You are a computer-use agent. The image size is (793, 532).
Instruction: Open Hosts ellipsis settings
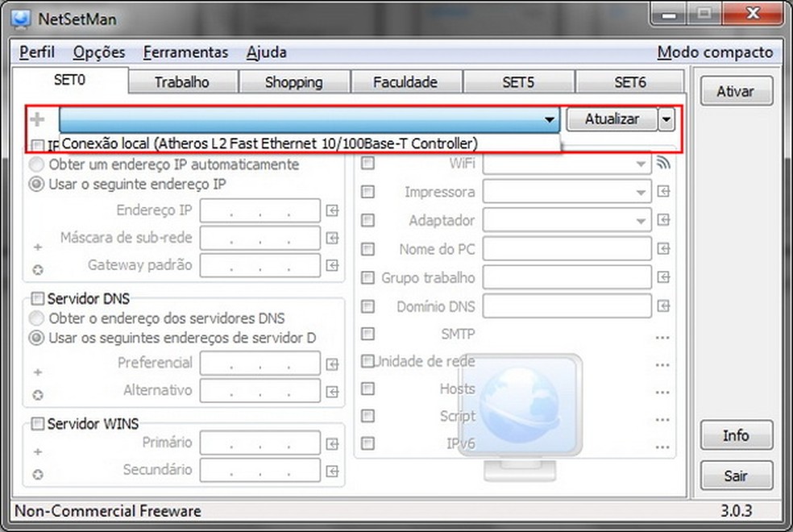pos(662,392)
